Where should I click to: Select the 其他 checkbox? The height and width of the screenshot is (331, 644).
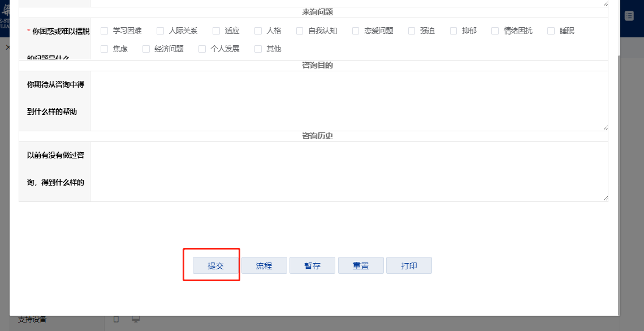(258, 49)
